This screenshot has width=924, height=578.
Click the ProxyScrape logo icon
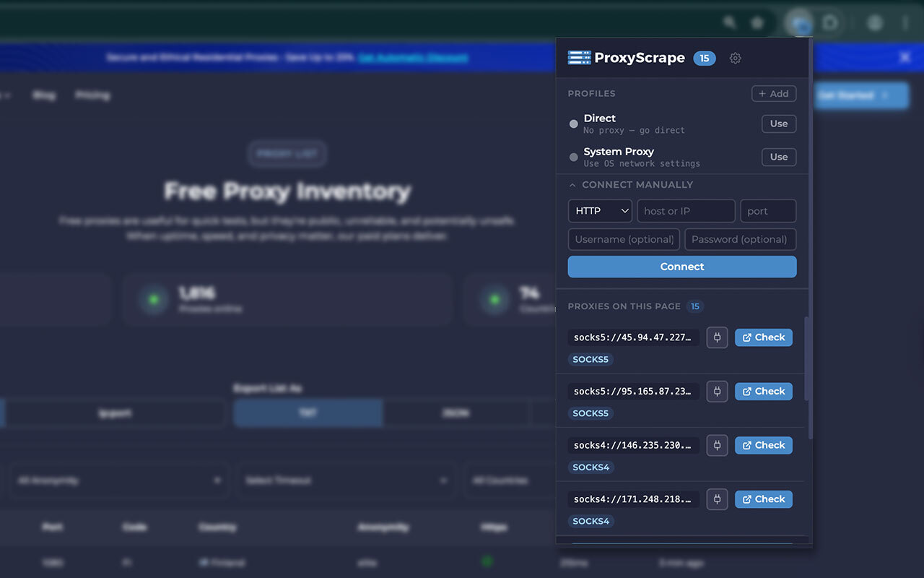point(579,58)
